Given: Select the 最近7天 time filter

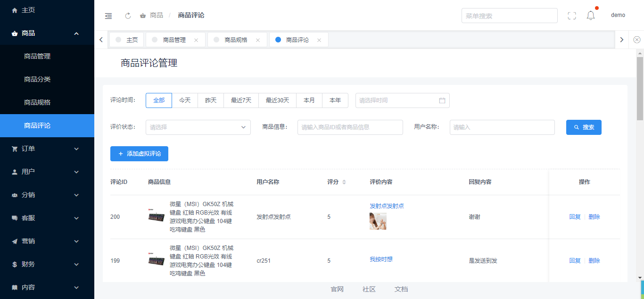Looking at the screenshot, I should tap(241, 100).
